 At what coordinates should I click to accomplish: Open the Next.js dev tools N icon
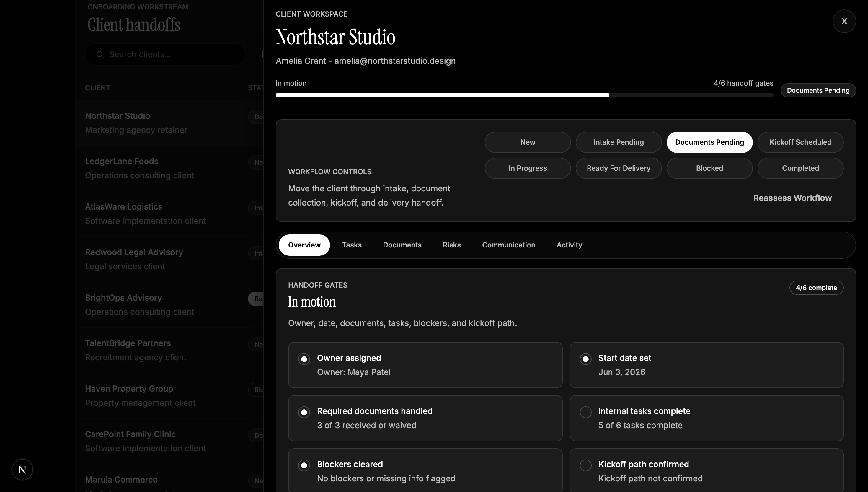(x=22, y=469)
